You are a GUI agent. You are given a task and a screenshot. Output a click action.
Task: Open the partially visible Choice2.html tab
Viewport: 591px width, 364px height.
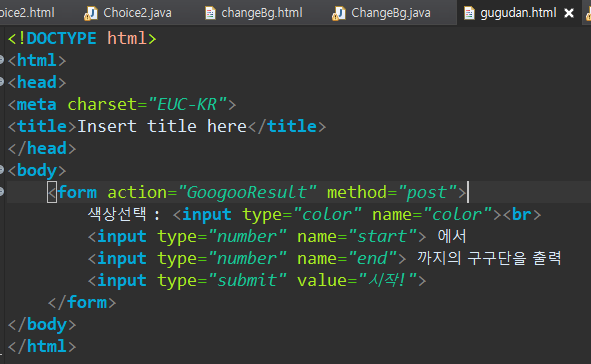27,13
